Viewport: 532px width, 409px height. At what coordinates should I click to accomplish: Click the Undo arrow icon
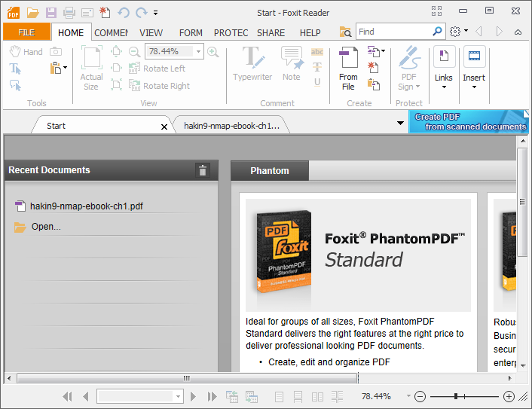click(x=123, y=13)
